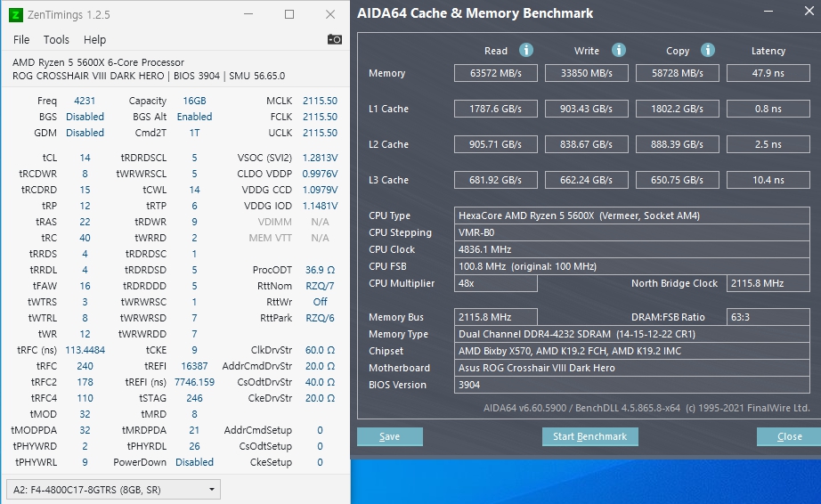The image size is (821, 504).
Task: Click the Freq value 4231 in ZenTimings
Action: click(x=85, y=101)
